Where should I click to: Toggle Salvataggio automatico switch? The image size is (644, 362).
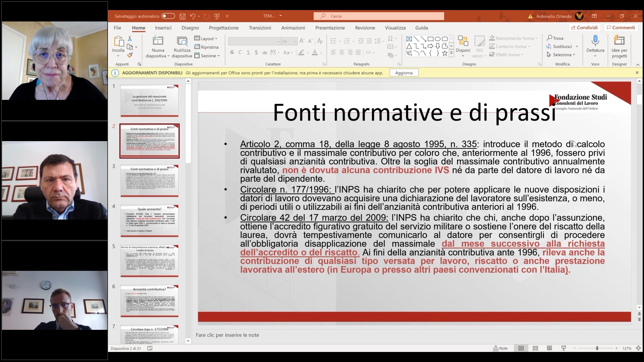[168, 16]
